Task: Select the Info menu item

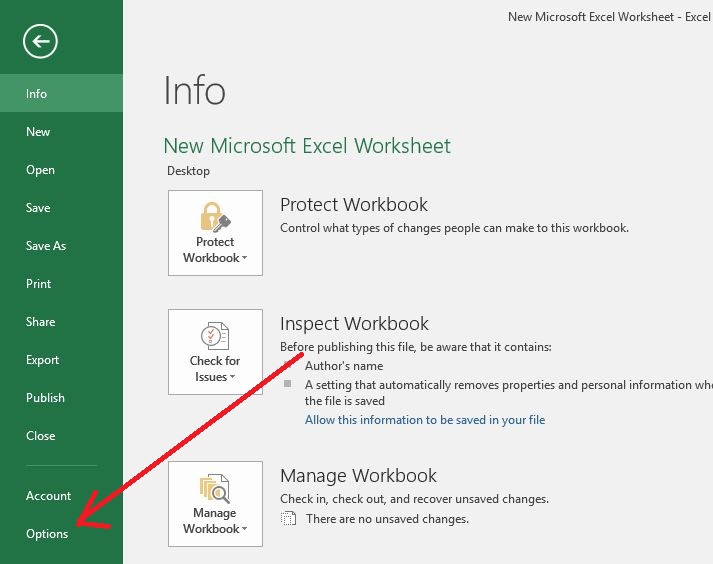Action: tap(61, 93)
